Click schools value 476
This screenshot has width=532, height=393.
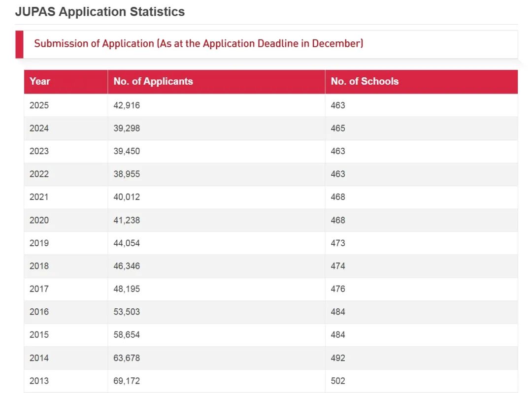coord(338,289)
